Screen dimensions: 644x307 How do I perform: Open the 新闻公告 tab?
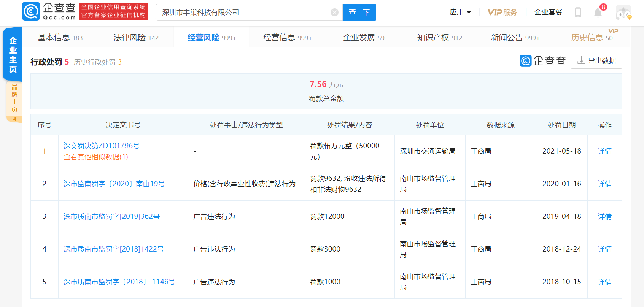click(x=515, y=38)
